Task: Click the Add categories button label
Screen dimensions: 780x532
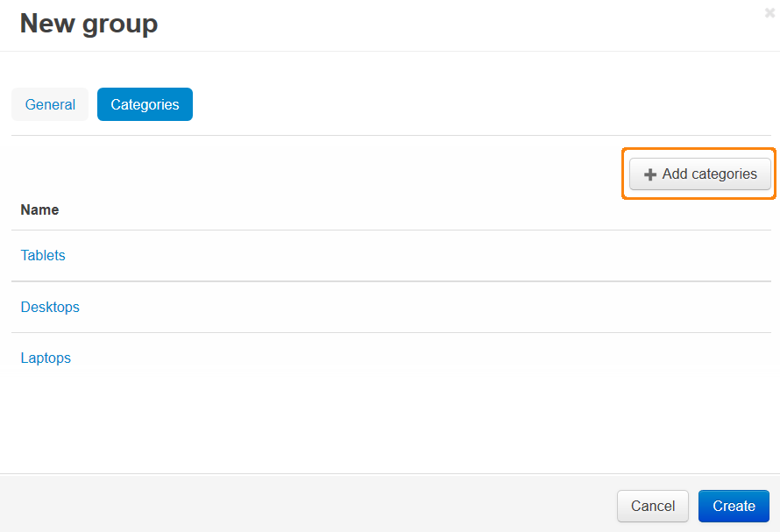Action: click(x=709, y=174)
